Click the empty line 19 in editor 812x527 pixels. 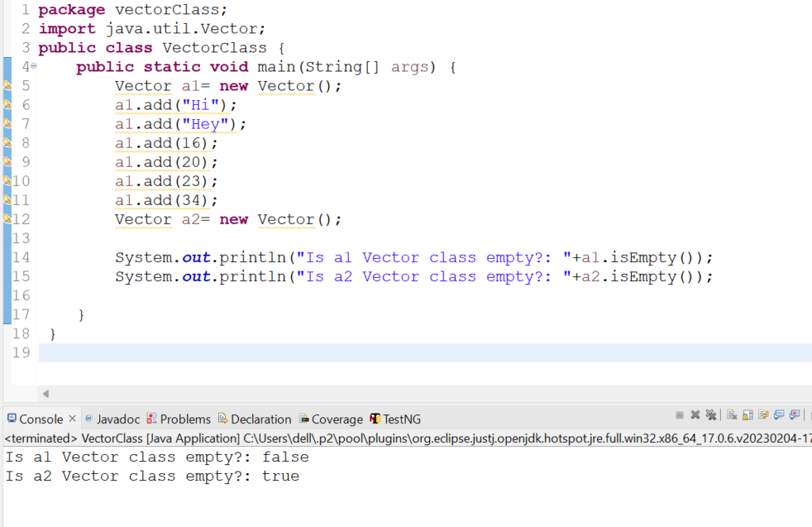[425, 352]
